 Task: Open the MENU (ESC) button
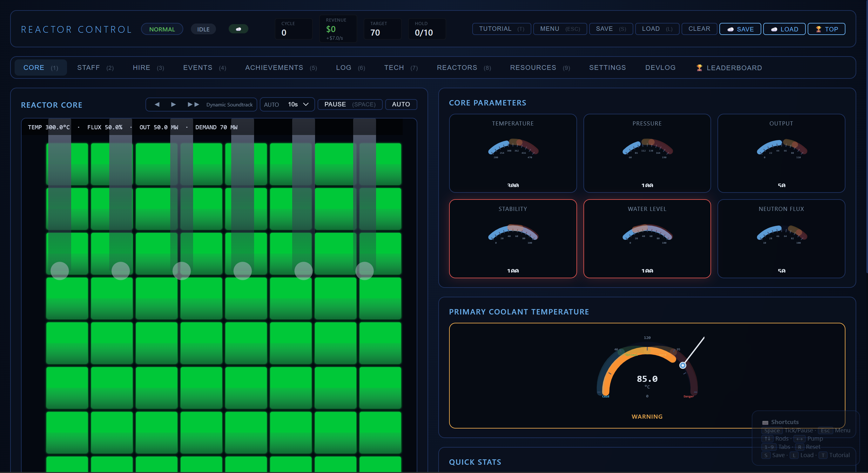(x=560, y=29)
